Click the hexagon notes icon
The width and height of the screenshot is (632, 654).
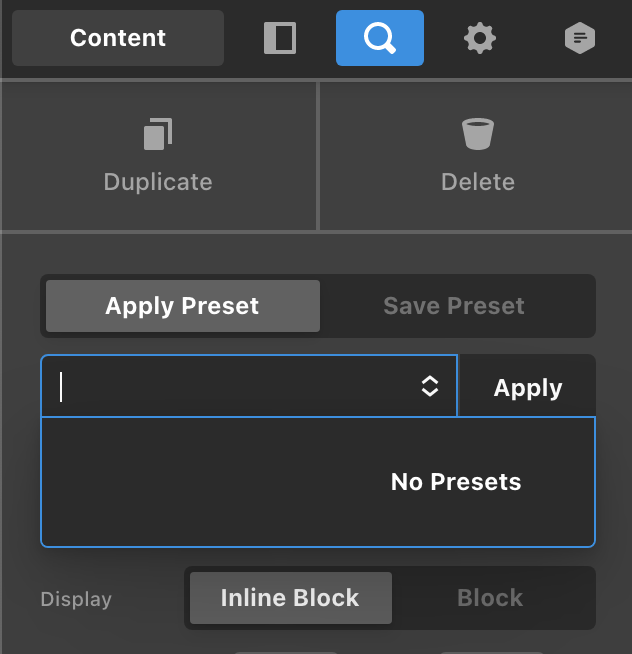[x=580, y=39]
